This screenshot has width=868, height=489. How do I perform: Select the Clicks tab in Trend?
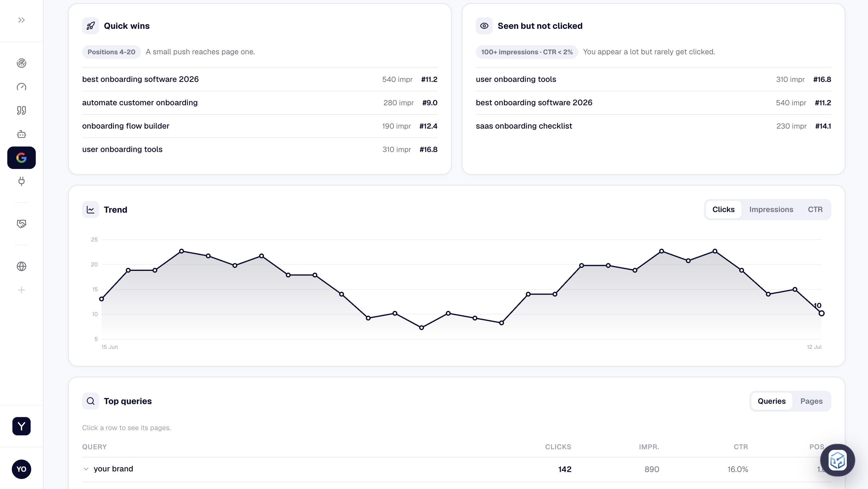tap(723, 209)
